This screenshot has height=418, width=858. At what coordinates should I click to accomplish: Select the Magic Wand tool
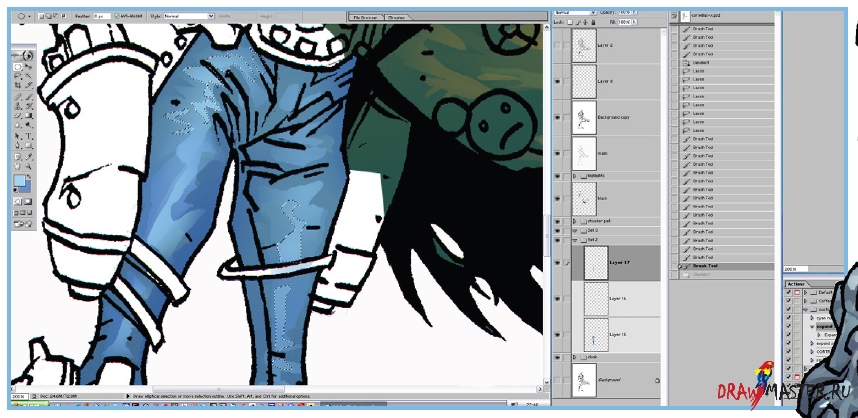tap(28, 76)
